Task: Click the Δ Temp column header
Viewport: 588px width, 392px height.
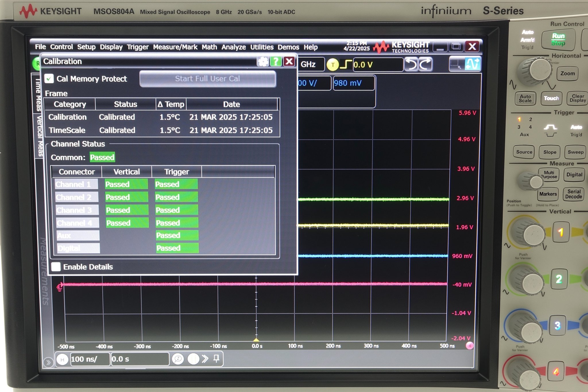Action: click(171, 104)
